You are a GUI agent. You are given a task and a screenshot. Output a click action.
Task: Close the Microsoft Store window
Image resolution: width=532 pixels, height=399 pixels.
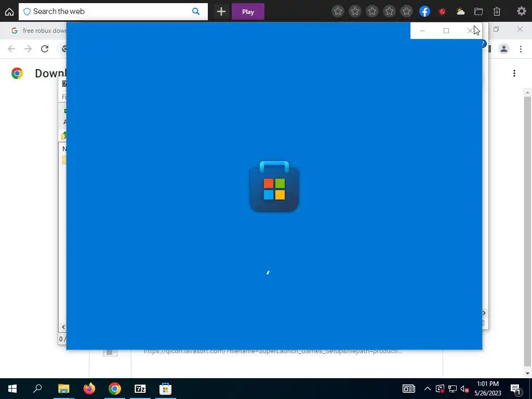tap(470, 31)
